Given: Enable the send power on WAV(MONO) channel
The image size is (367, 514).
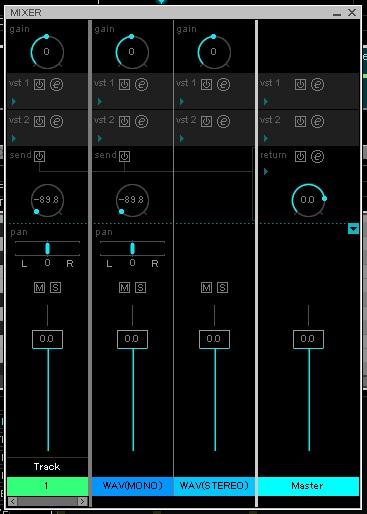Looking at the screenshot, I should coord(125,156).
